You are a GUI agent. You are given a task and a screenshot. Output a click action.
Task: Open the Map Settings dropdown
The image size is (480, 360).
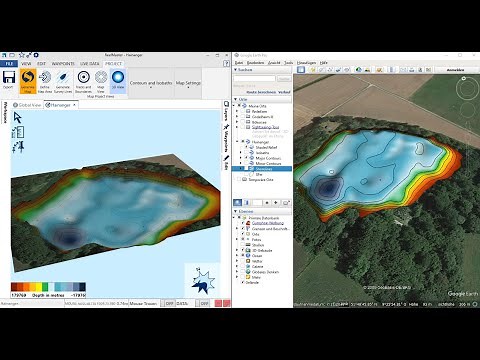click(188, 83)
